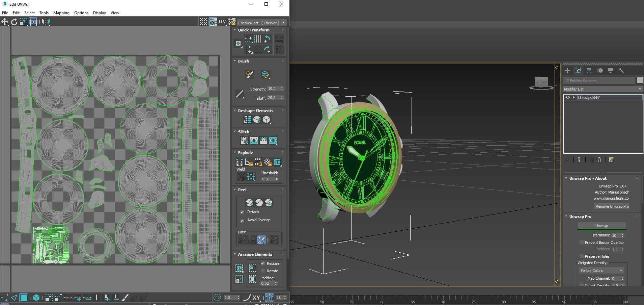Collapse the Reshape Elements rollout
This screenshot has width=644, height=305.
point(235,111)
